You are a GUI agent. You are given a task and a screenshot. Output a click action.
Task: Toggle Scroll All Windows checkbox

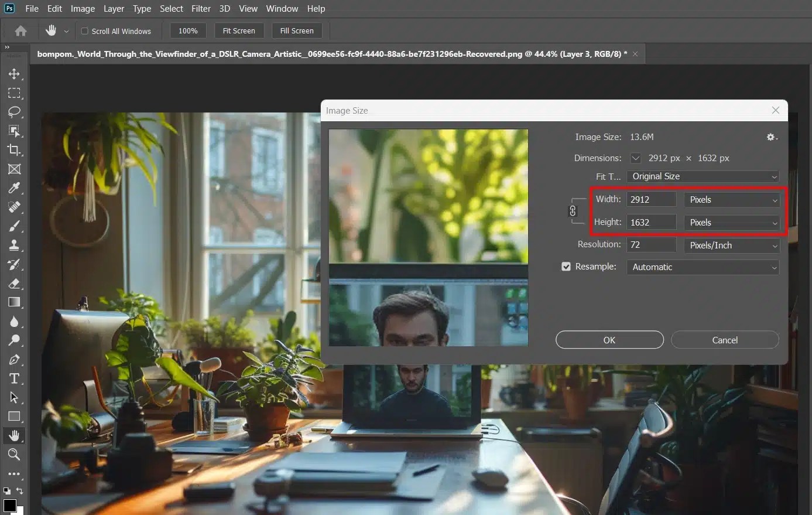pyautogui.click(x=84, y=31)
